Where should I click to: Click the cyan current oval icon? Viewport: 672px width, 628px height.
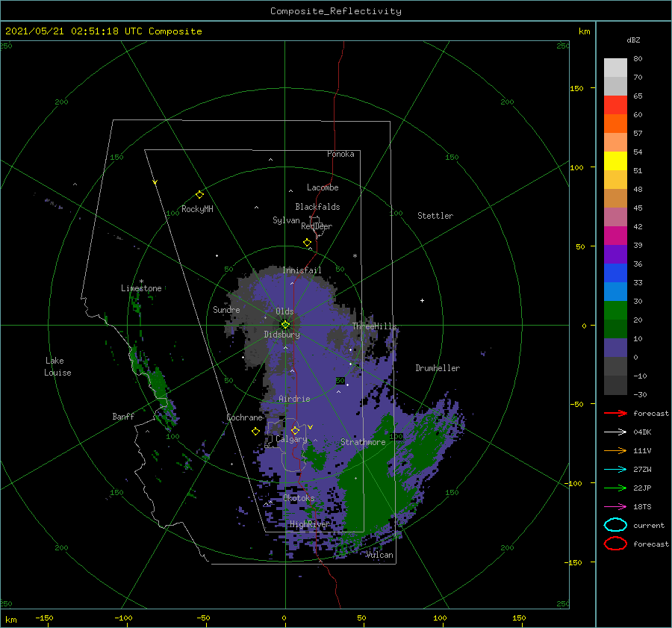pos(615,525)
